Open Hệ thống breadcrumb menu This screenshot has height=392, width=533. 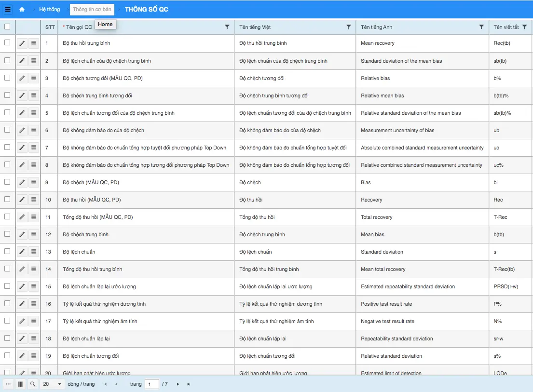[x=49, y=10]
